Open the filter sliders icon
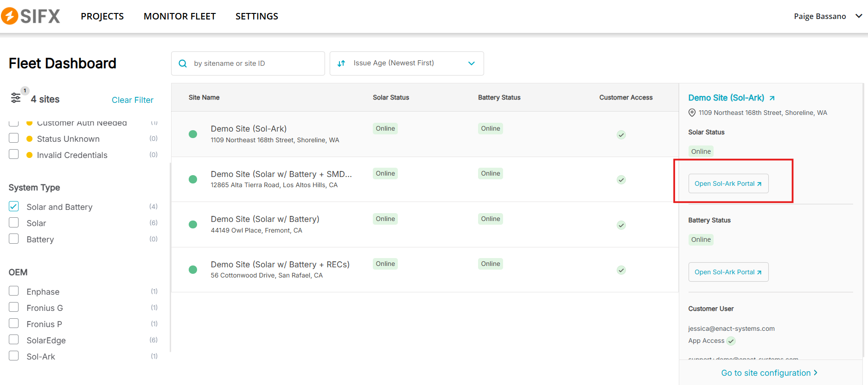This screenshot has width=868, height=385. (x=16, y=98)
